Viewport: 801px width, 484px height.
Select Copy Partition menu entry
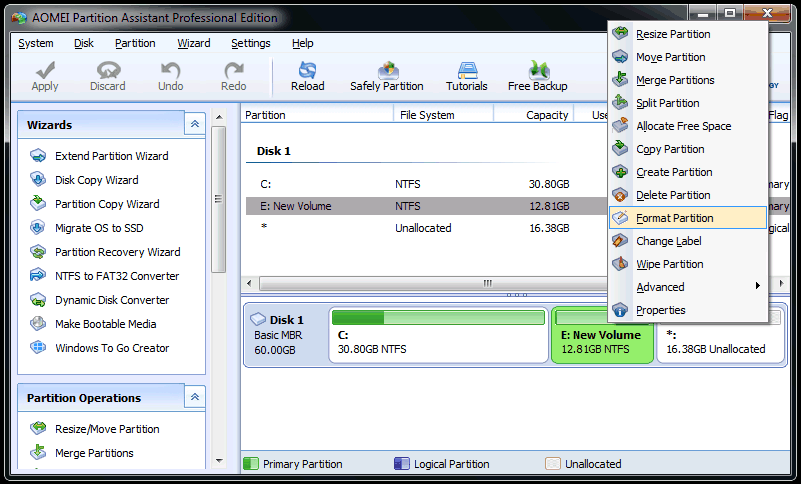(688, 149)
